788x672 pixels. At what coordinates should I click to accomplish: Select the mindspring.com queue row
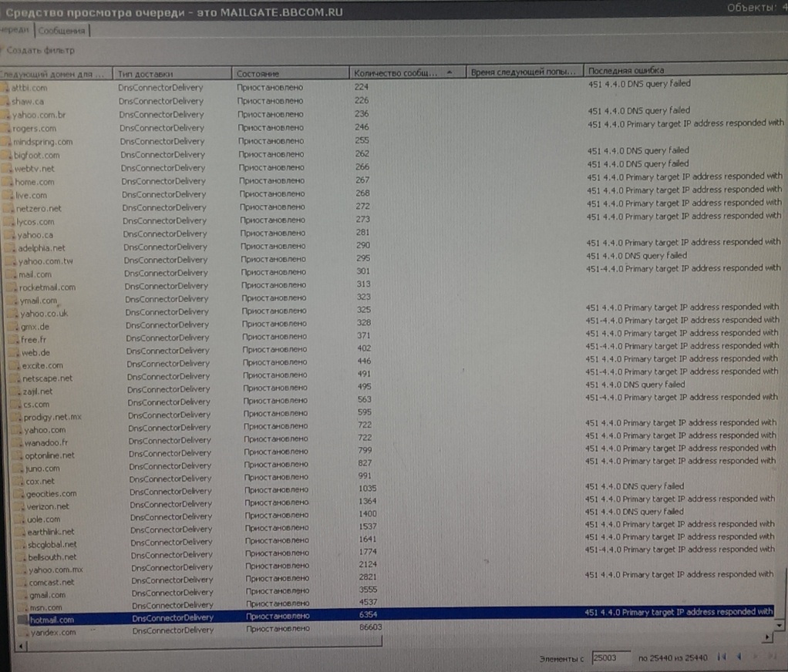point(392,140)
